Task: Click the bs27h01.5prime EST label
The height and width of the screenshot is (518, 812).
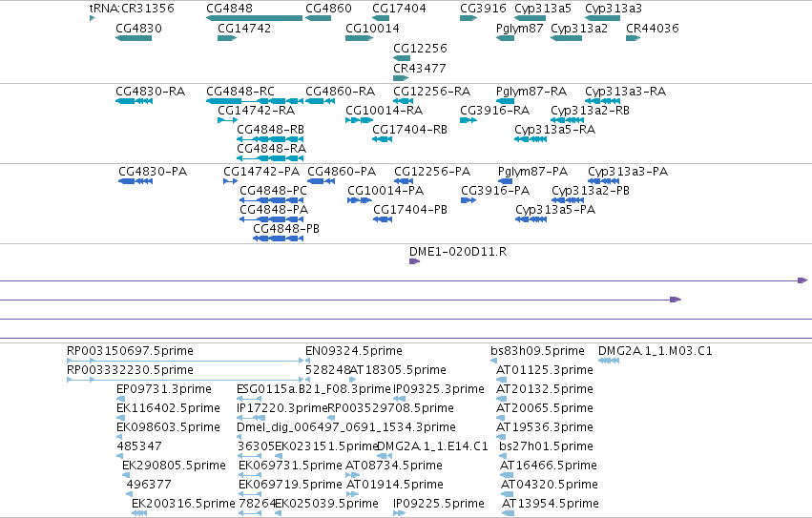Action: coord(547,446)
